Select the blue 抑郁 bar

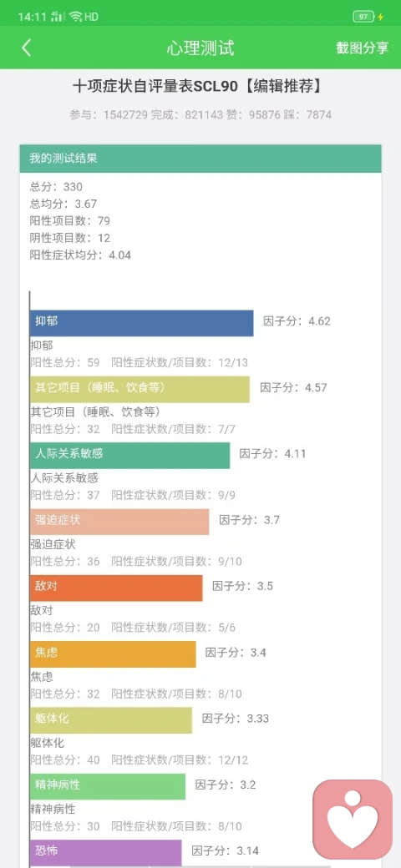[142, 323]
